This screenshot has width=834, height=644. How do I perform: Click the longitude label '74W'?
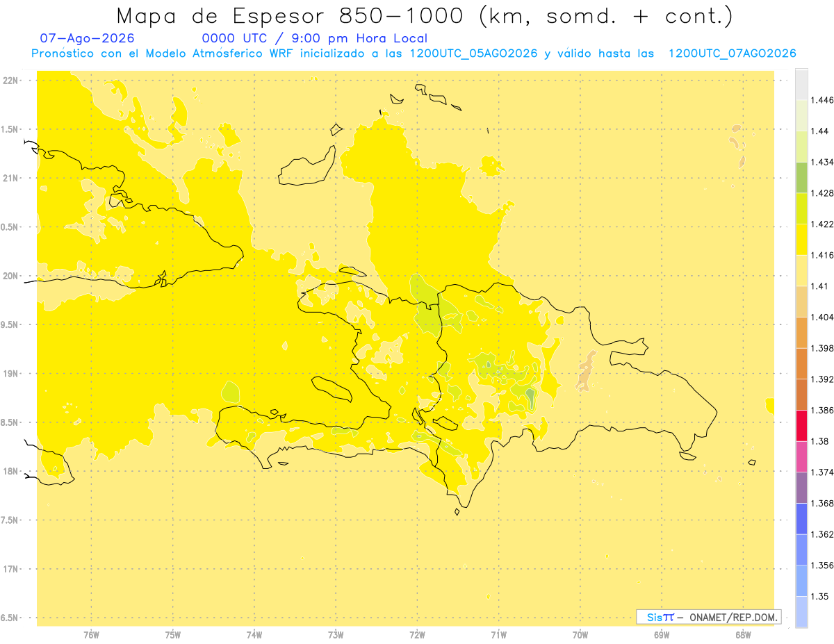(254, 634)
